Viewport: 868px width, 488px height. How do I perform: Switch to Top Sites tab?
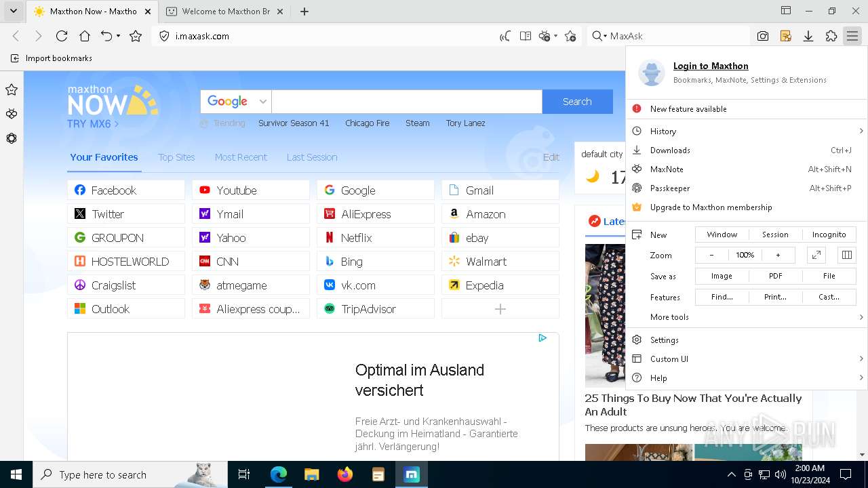176,157
